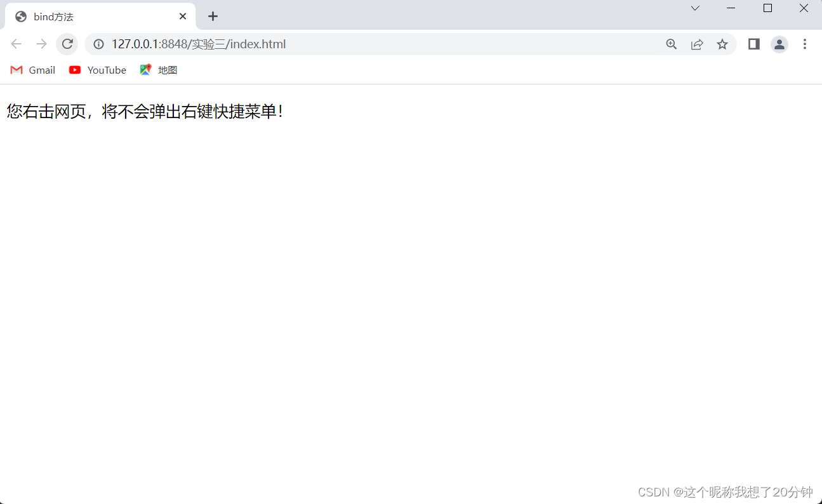Reload the current page
Screen dimensions: 822x504
pos(67,44)
